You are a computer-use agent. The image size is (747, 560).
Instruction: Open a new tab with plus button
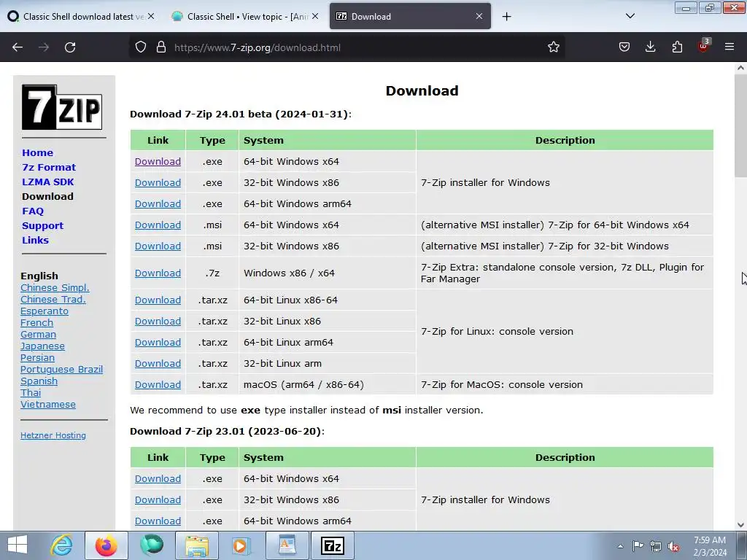[506, 17]
